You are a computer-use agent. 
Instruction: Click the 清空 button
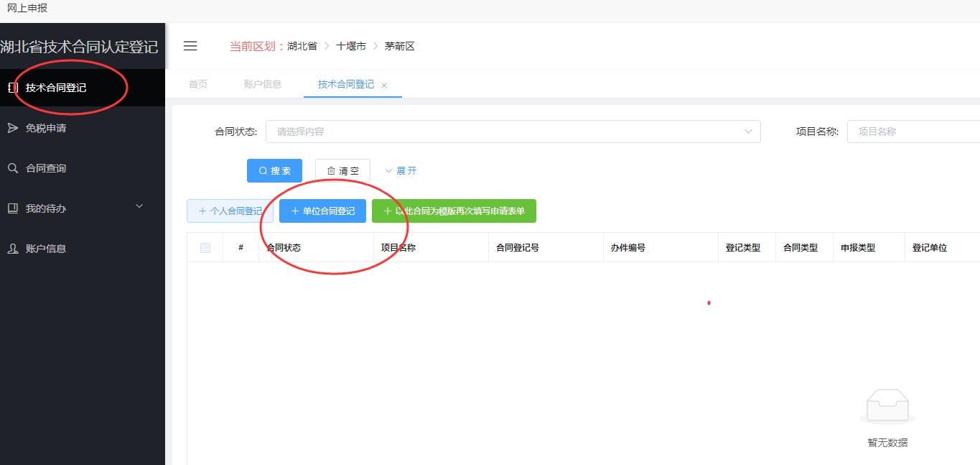pyautogui.click(x=342, y=171)
